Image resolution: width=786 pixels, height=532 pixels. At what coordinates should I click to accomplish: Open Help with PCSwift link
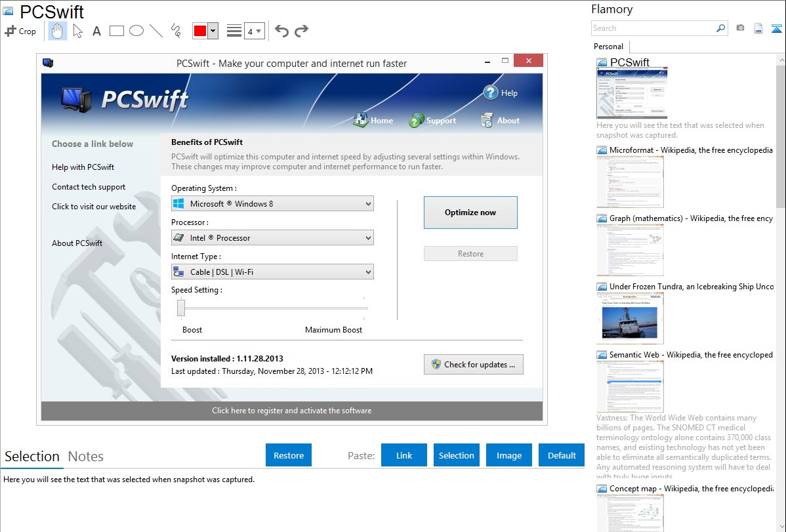83,167
